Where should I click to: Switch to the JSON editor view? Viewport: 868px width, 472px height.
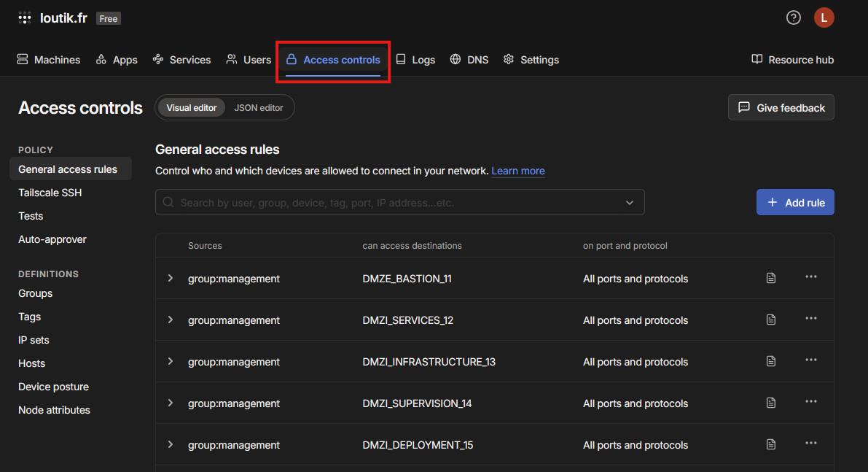pos(259,107)
